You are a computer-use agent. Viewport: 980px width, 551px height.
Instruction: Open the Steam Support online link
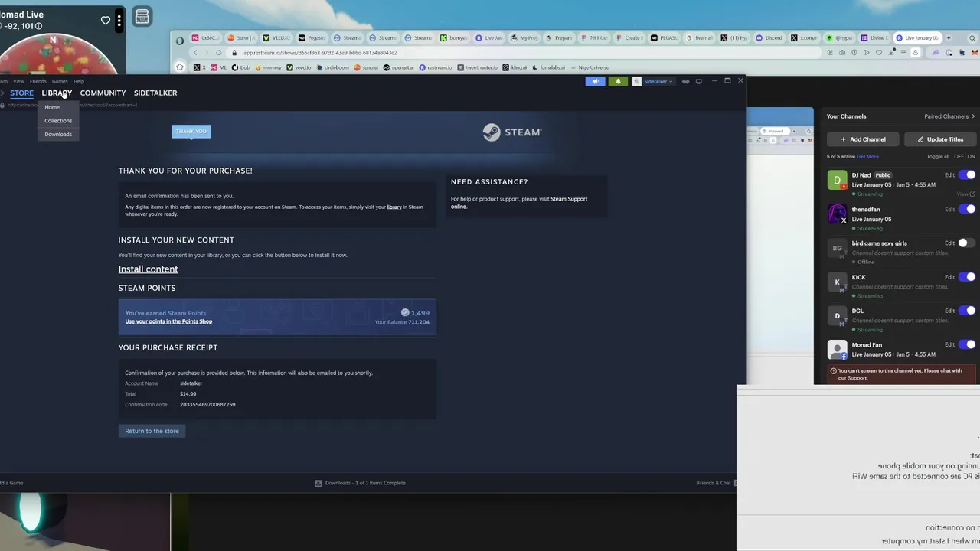(569, 199)
